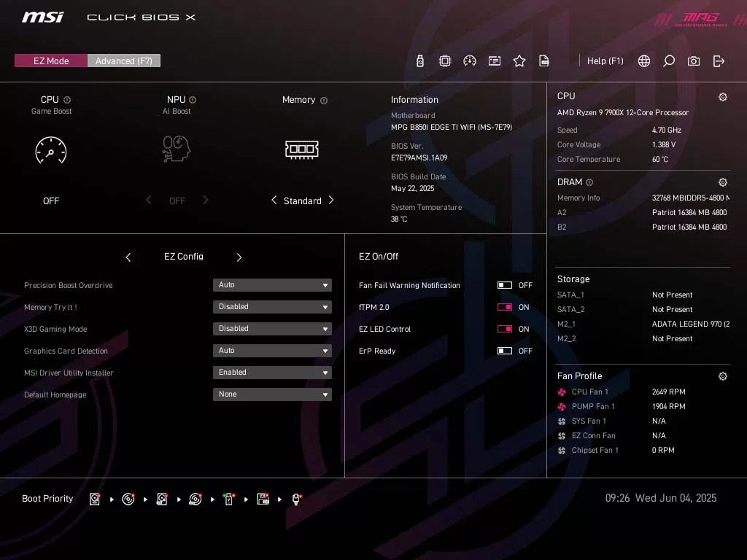Select Chipset Fan 1 icon
This screenshot has height=560, width=747.
562,451
